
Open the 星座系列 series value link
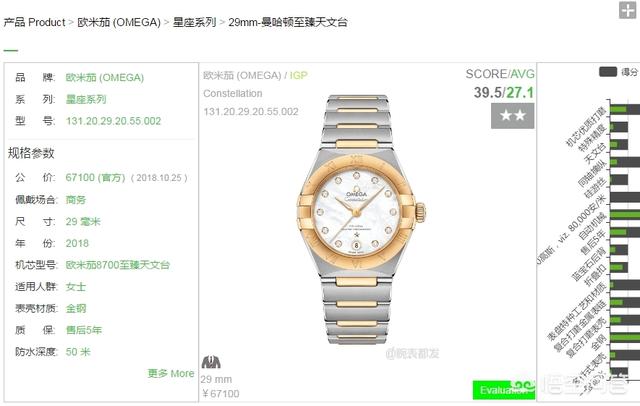pos(86,99)
